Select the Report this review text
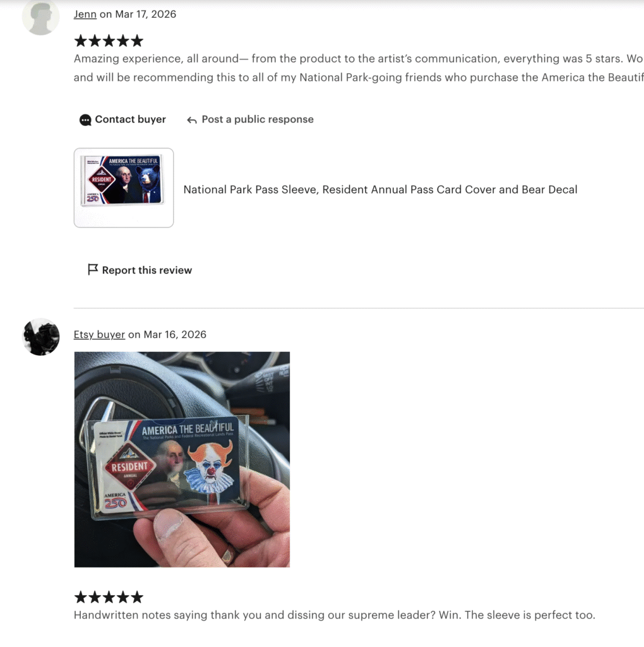The height and width of the screenshot is (647, 644). tap(146, 270)
